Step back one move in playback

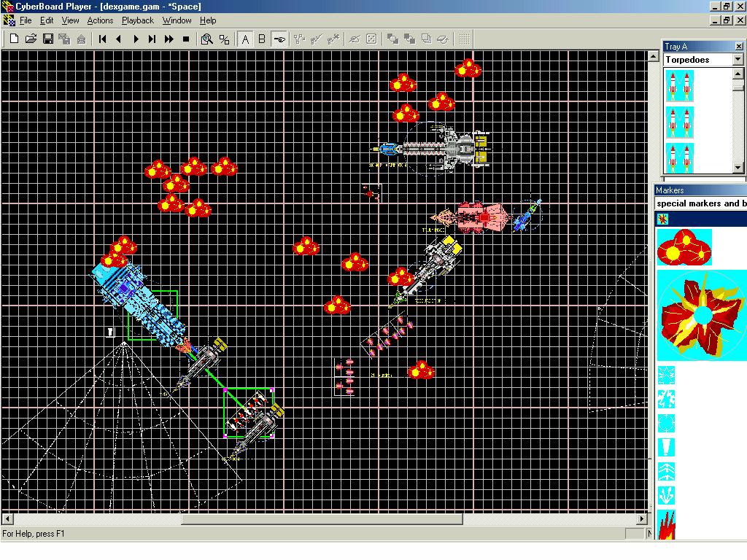[x=119, y=39]
